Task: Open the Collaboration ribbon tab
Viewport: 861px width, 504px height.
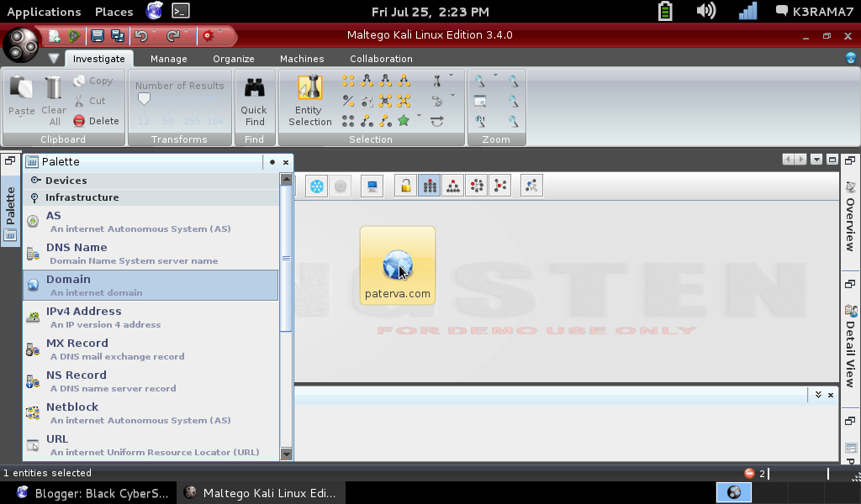Action: [x=381, y=59]
